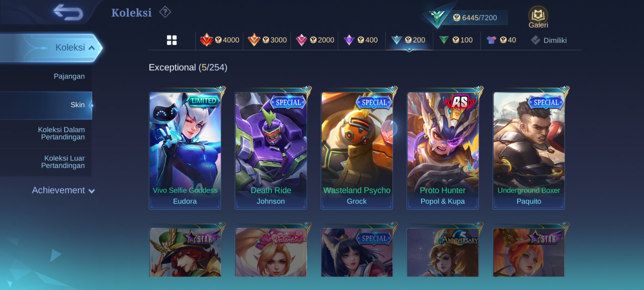The width and height of the screenshot is (644, 290).
Task: Filter by the 2000-point pink gem tier
Action: 315,40
